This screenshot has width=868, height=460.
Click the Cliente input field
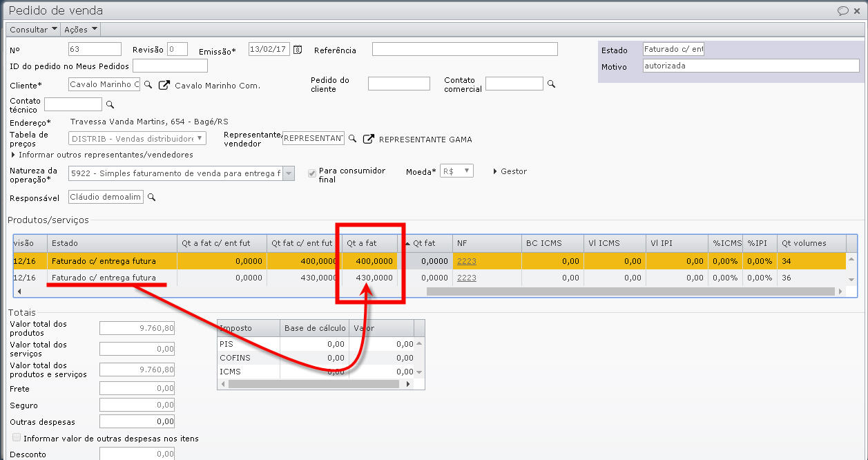pos(104,84)
